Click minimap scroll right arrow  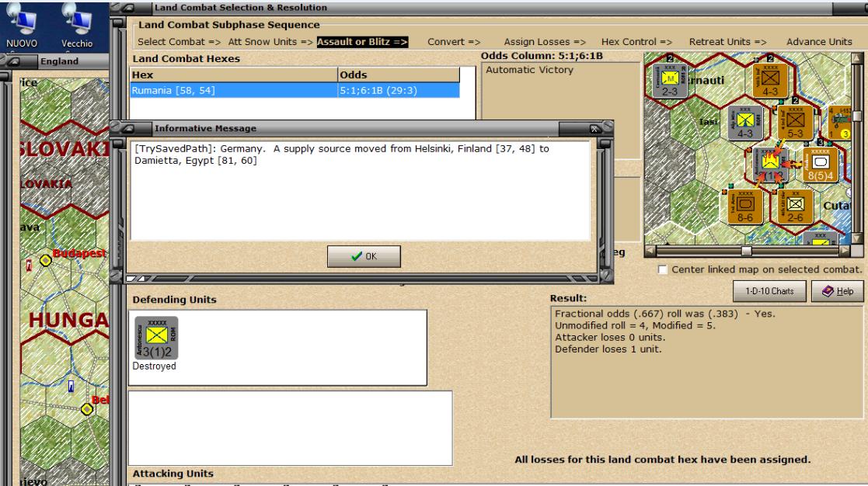click(x=845, y=251)
